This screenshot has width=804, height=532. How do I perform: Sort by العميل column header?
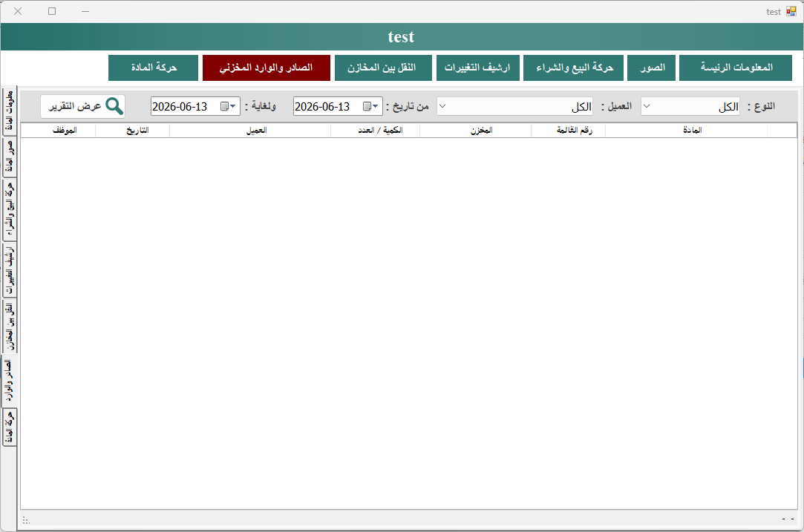tap(250, 130)
